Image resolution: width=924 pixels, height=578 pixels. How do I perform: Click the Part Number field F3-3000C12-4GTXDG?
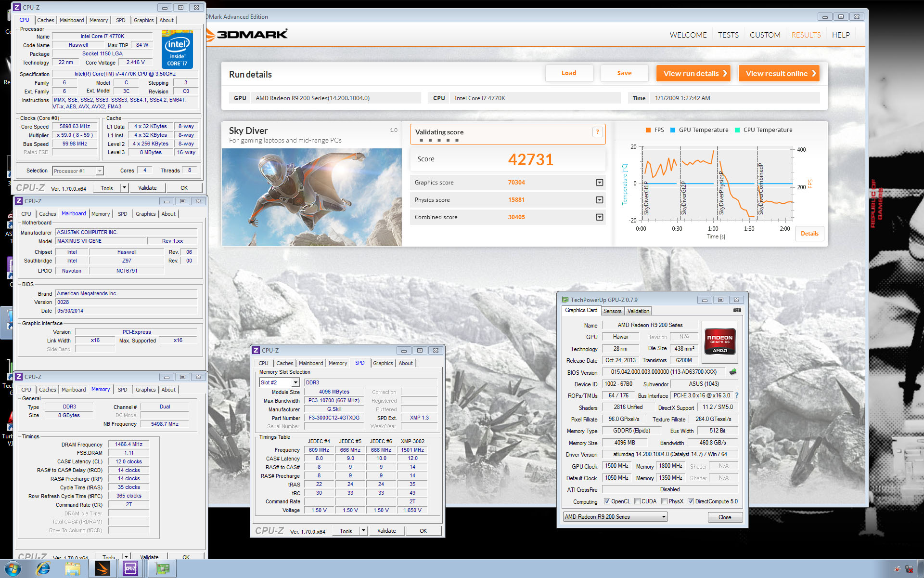tap(334, 418)
